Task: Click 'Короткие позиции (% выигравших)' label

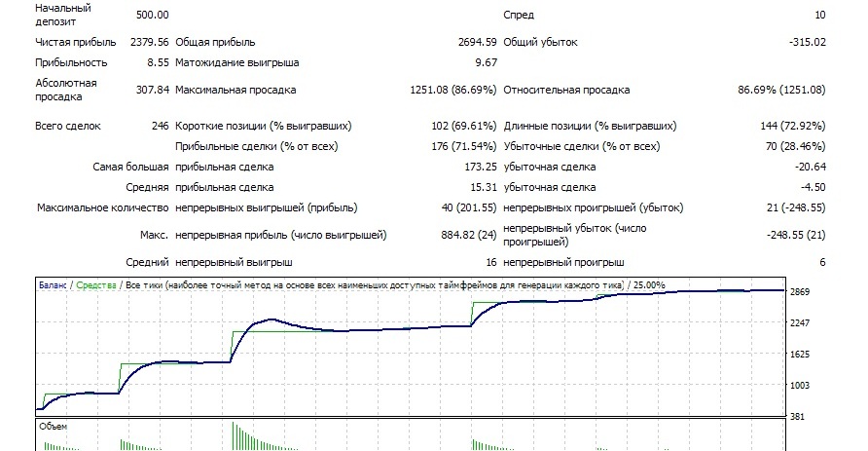Action: point(263,126)
